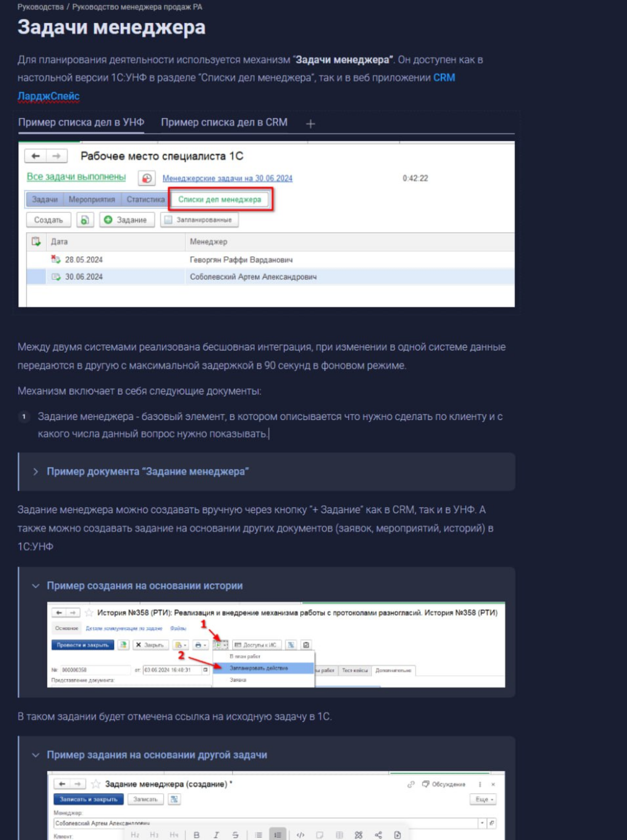Click Провести и закрыть button
This screenshot has width=627, height=840.
83,645
